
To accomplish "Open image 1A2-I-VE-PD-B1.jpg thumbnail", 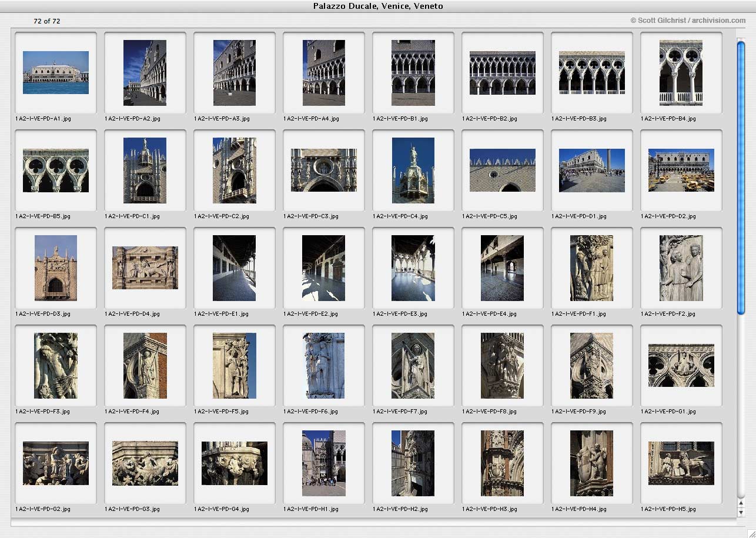I will 413,72.
